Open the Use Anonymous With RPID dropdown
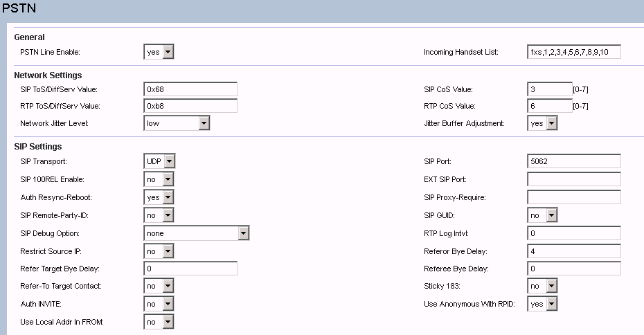The height and width of the screenshot is (335, 644). pyautogui.click(x=542, y=304)
